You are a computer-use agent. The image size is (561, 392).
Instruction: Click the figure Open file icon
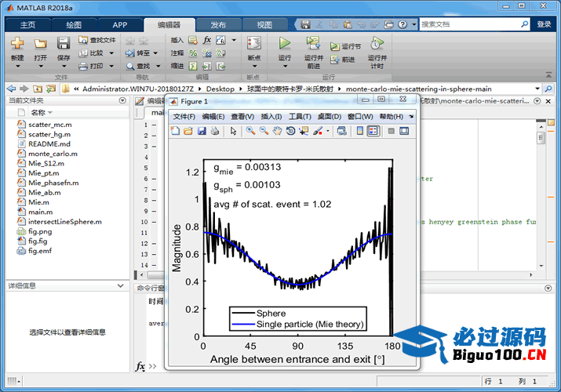tap(188, 131)
